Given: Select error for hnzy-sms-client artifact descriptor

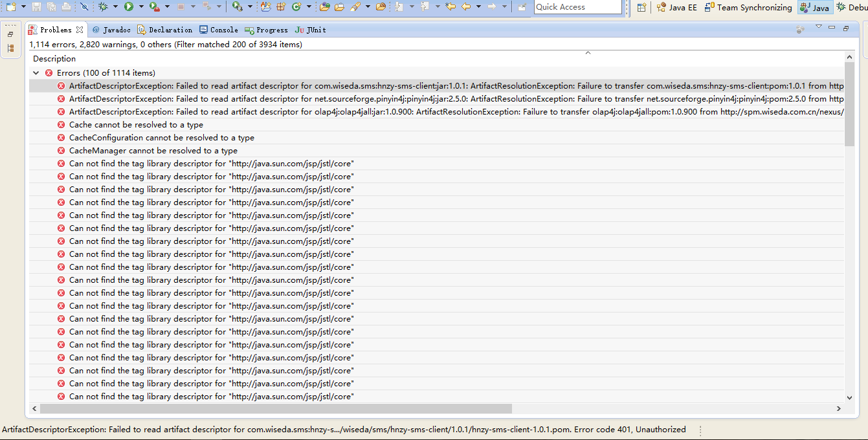Looking at the screenshot, I should (x=437, y=86).
